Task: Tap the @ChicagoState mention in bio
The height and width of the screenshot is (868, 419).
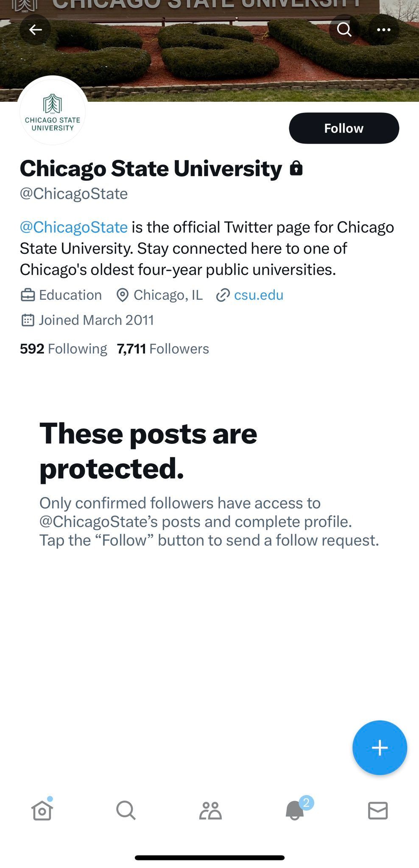Action: [x=74, y=227]
